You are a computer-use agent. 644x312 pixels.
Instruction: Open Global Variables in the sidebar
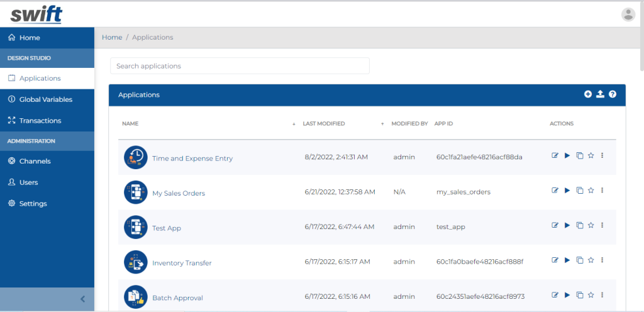[x=45, y=99]
